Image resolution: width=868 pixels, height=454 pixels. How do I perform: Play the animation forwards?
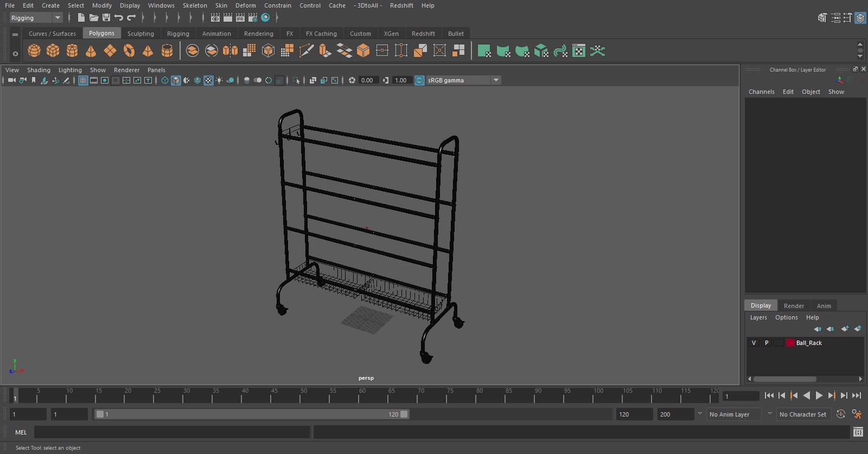(x=819, y=395)
